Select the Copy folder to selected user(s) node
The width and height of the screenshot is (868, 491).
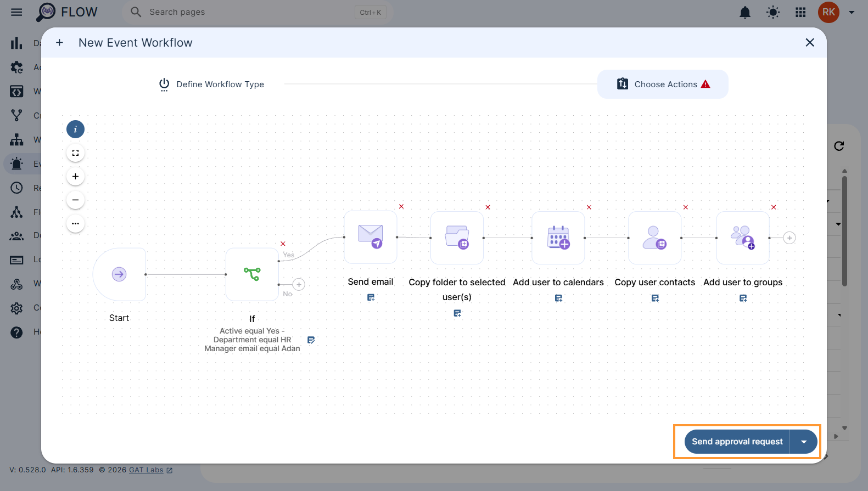tap(457, 238)
